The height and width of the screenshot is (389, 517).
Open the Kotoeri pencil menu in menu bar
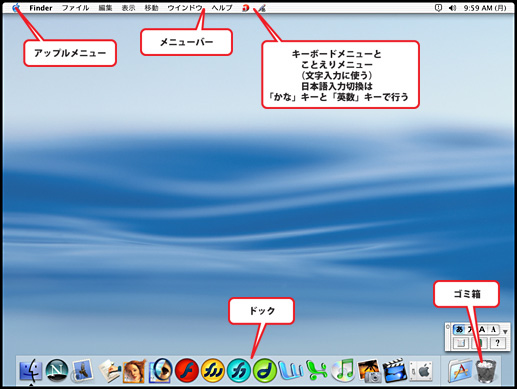[262, 8]
